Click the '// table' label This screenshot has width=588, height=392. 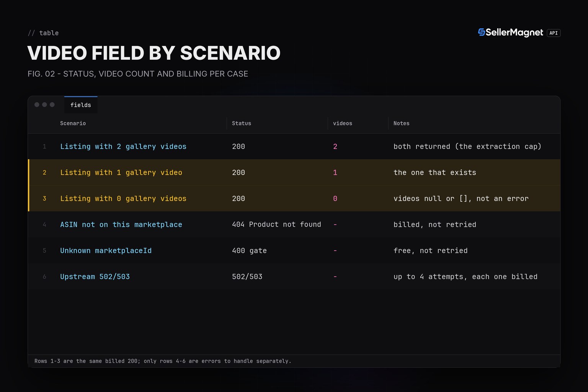pos(43,33)
